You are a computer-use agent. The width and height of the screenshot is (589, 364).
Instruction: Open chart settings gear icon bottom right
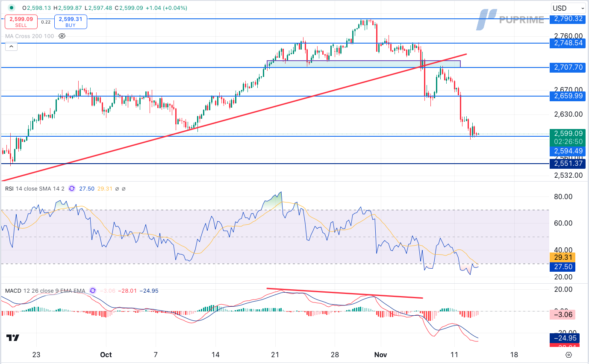[568, 355]
